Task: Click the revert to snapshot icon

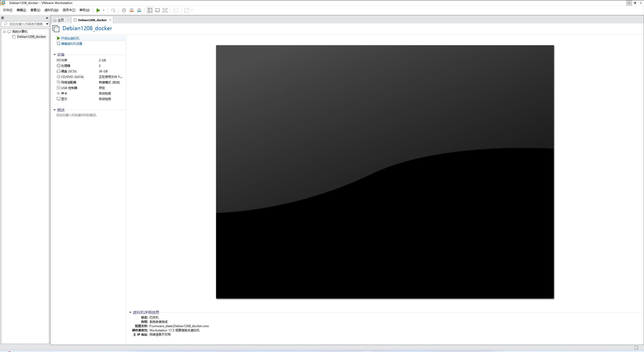Action: click(x=132, y=10)
